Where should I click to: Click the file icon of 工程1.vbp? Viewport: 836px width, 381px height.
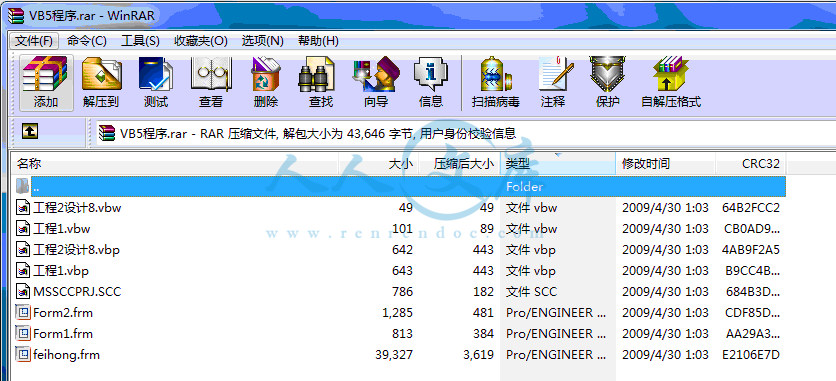click(22, 271)
